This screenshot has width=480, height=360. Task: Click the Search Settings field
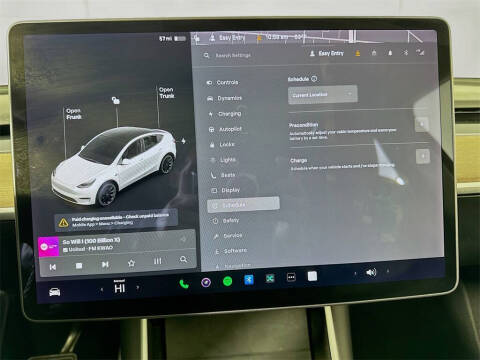click(x=233, y=55)
